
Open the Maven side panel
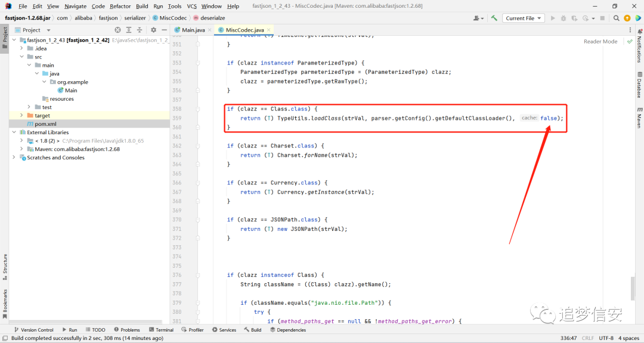(639, 117)
